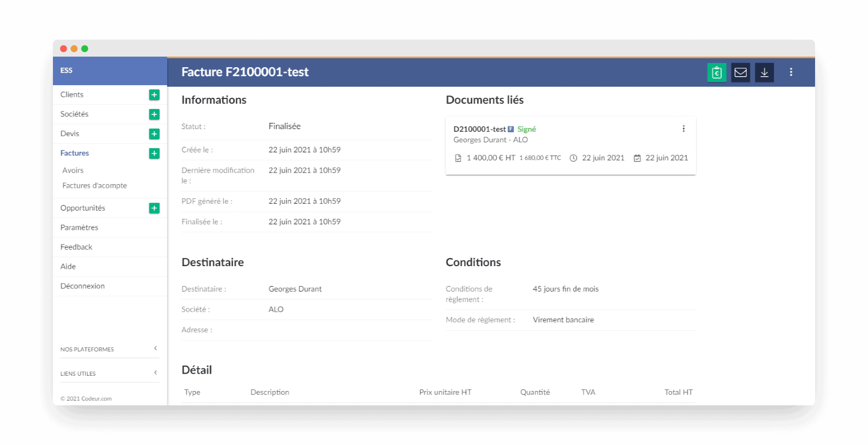The image size is (868, 445).
Task: Go to the Paramètres page
Action: click(x=79, y=228)
